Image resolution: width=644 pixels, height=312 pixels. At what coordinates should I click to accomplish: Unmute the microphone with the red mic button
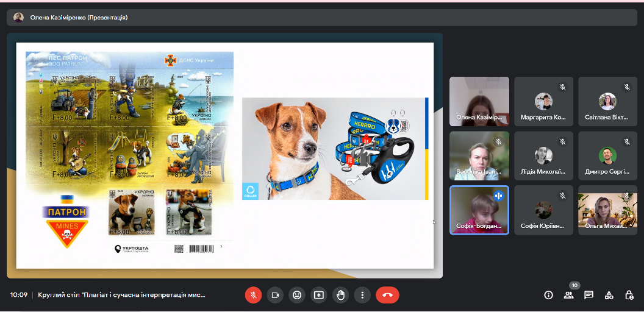(x=254, y=295)
